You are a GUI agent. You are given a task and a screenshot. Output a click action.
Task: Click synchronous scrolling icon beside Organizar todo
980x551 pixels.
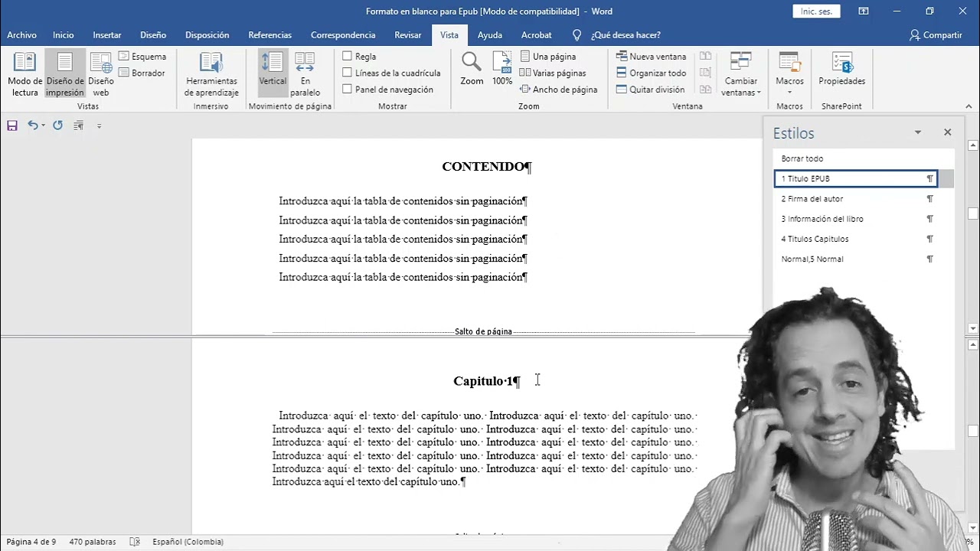[x=705, y=73]
